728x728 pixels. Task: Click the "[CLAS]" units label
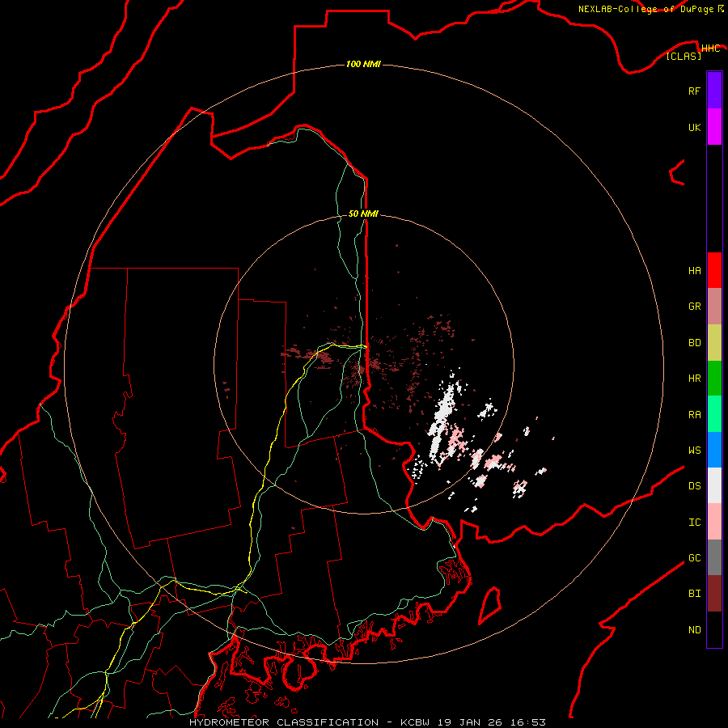click(x=684, y=56)
